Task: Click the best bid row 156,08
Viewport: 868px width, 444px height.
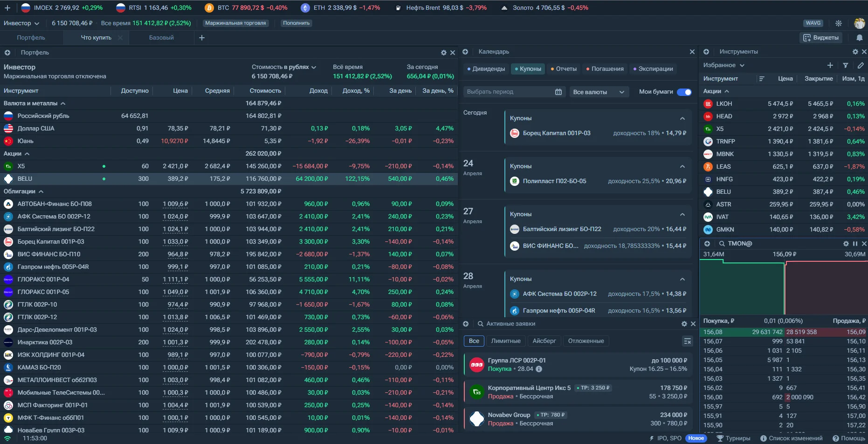Action: tap(742, 332)
